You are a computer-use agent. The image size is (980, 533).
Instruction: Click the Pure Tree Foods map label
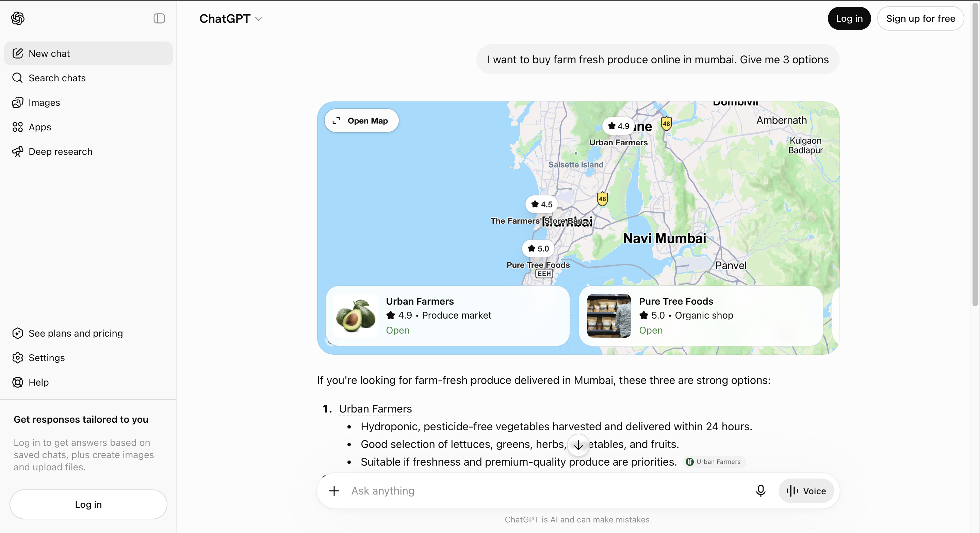(x=538, y=265)
